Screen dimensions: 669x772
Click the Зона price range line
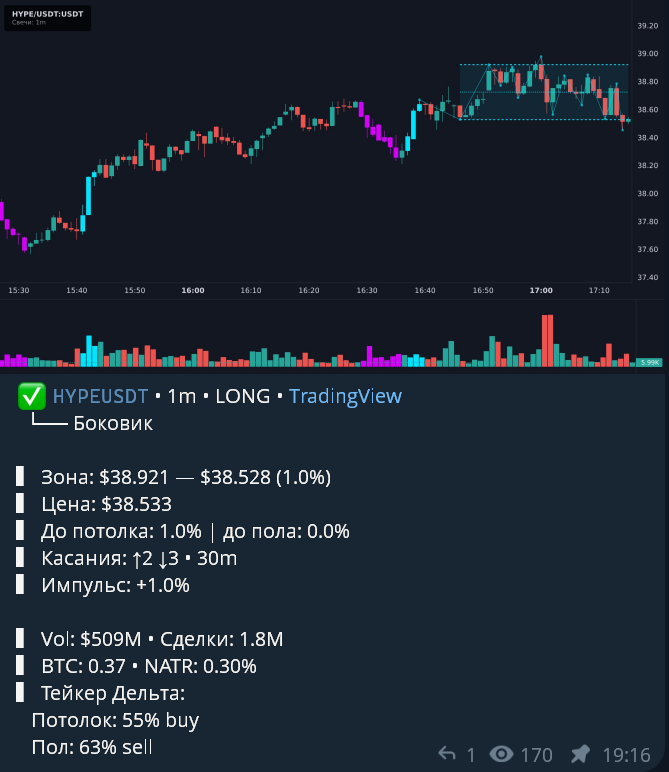[186, 477]
